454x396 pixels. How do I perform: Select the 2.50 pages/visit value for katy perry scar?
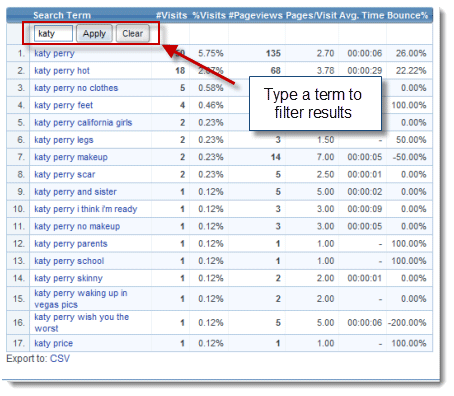pyautogui.click(x=325, y=174)
